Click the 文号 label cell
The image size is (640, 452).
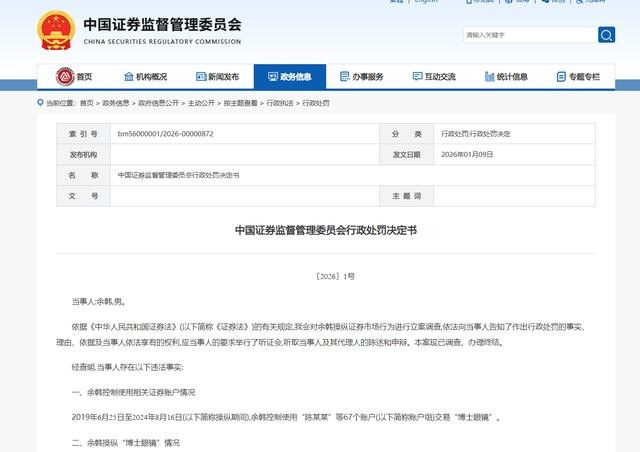click(x=83, y=196)
